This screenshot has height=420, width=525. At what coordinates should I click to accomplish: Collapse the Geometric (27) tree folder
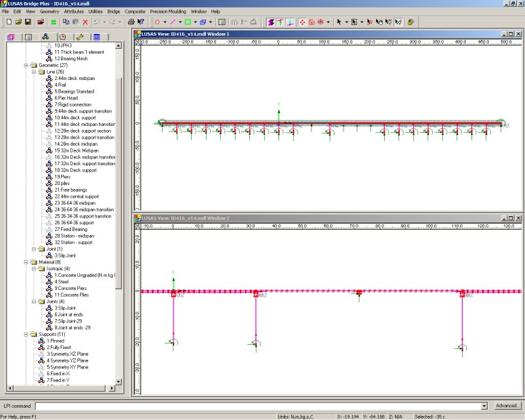(26, 65)
